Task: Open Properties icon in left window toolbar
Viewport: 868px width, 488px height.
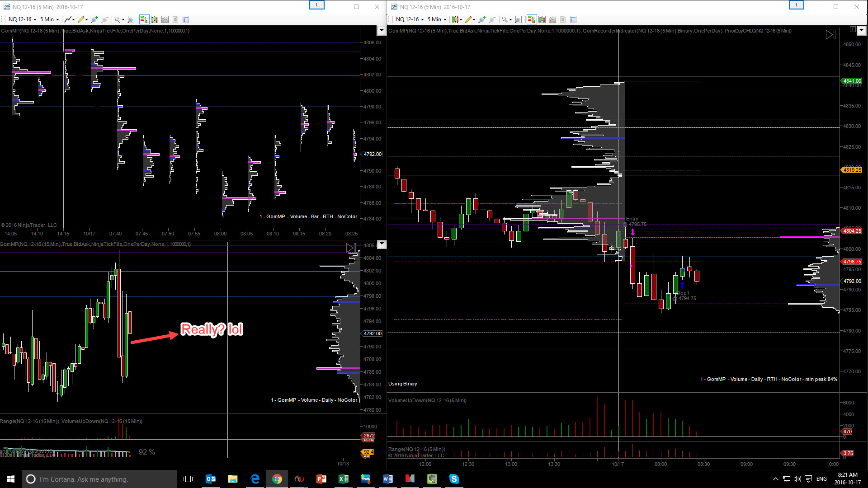Action: coord(186,19)
